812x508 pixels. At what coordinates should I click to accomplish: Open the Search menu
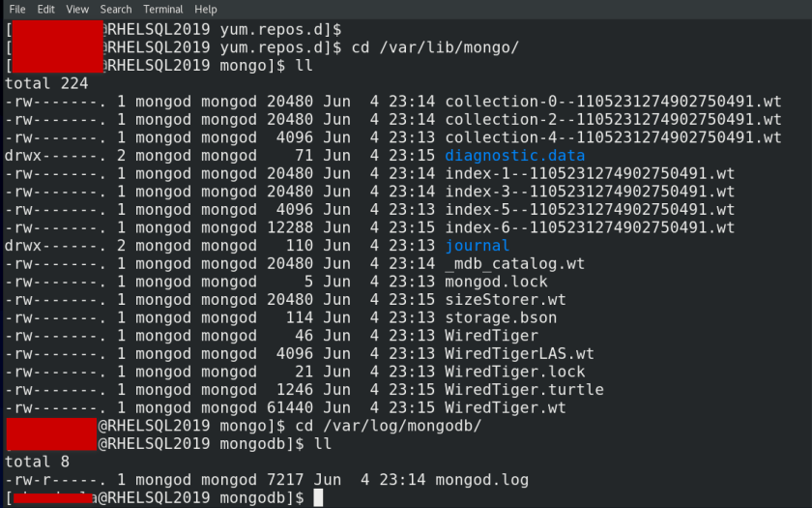point(116,9)
